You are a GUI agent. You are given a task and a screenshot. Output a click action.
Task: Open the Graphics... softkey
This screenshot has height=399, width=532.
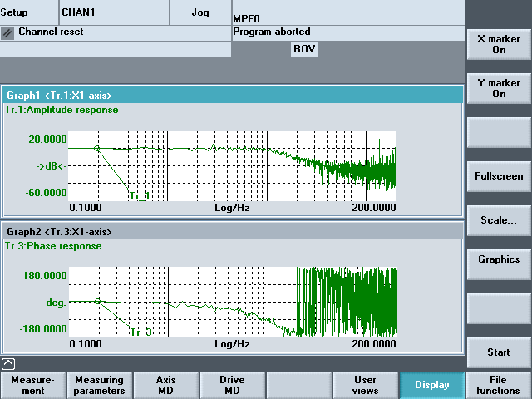pos(499,264)
